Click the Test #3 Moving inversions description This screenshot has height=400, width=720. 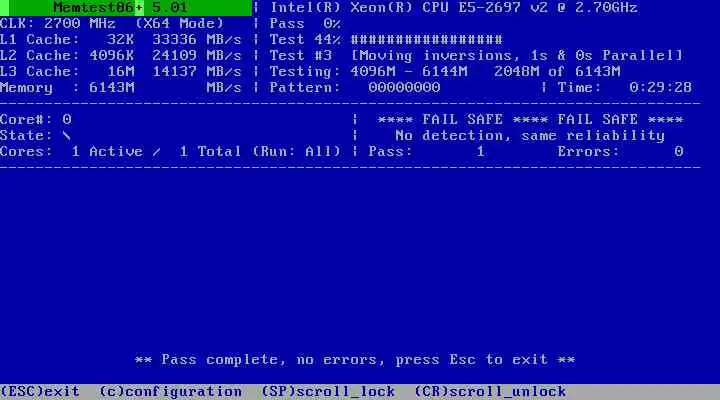[517, 56]
